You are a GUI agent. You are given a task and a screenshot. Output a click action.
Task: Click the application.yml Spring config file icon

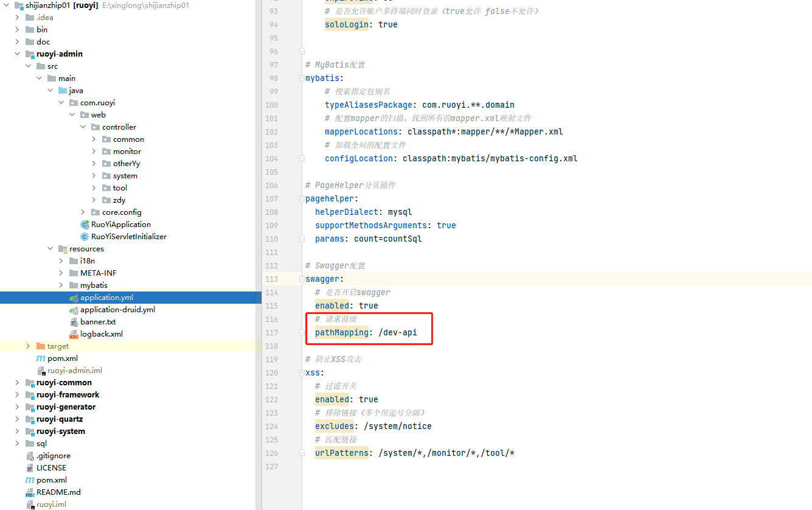pyautogui.click(x=74, y=298)
